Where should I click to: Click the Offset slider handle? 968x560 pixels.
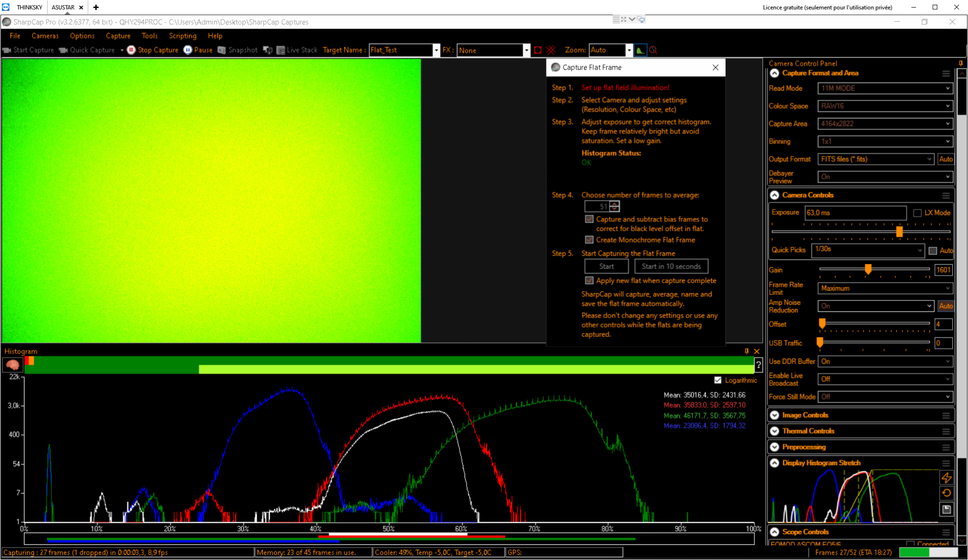[822, 324]
